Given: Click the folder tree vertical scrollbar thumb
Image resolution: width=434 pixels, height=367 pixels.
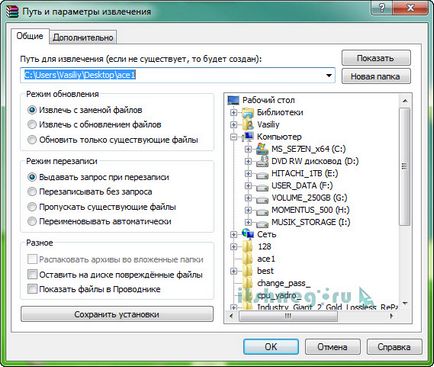Looking at the screenshot, I should (405, 167).
